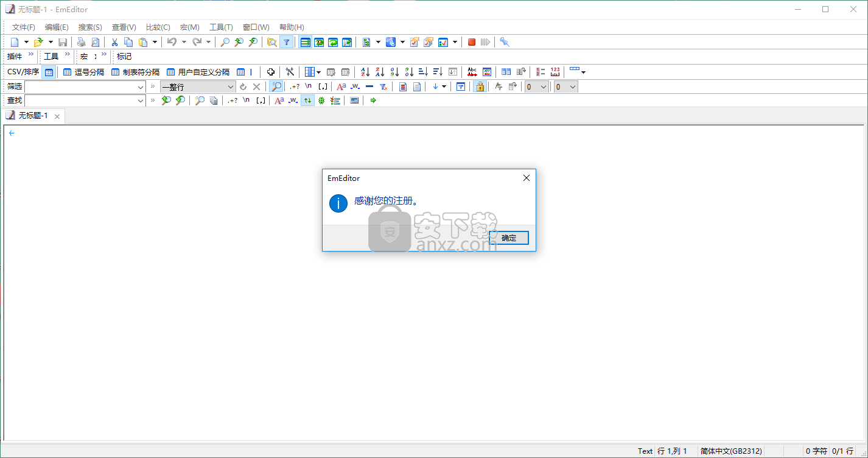This screenshot has height=458, width=868.
Task: Click the Undo arrow icon
Action: [172, 42]
